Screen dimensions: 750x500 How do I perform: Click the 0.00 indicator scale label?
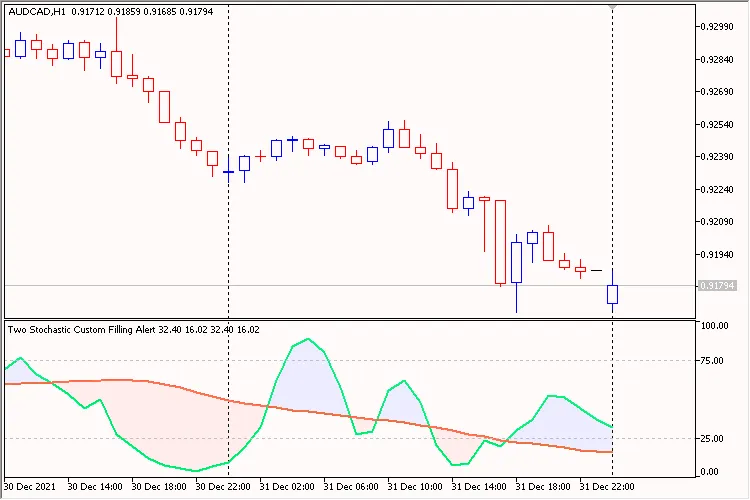pyautogui.click(x=709, y=472)
